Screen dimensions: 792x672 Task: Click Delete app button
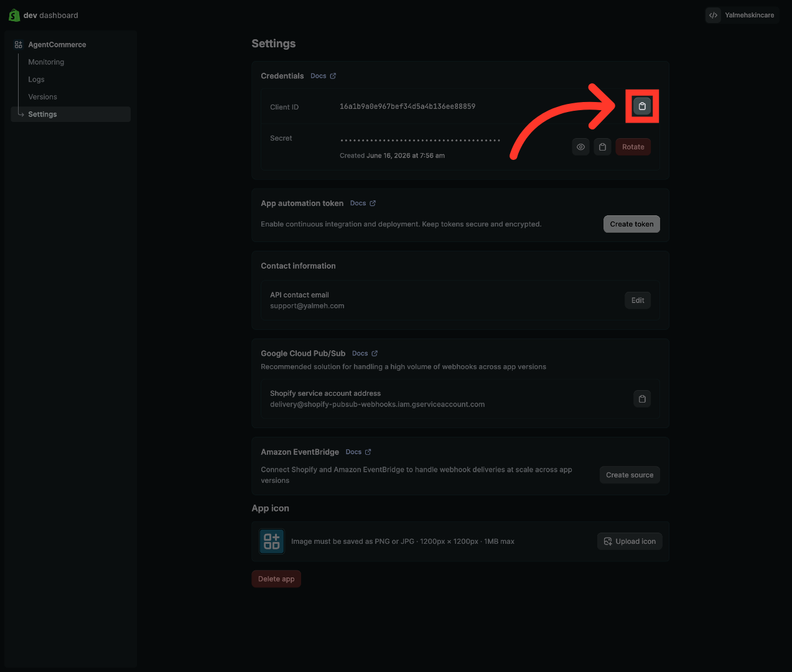tap(276, 579)
